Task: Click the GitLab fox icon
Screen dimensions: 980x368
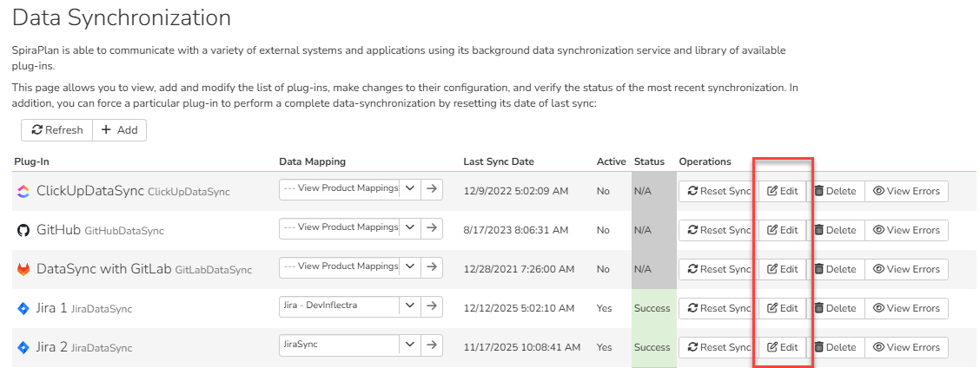Action: pos(23,269)
